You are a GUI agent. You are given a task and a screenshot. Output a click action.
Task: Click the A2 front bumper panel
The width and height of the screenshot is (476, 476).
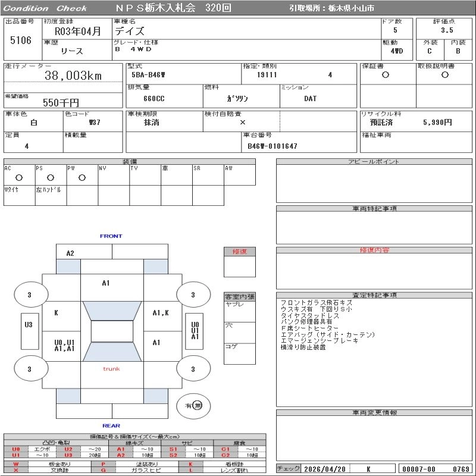coord(84,252)
